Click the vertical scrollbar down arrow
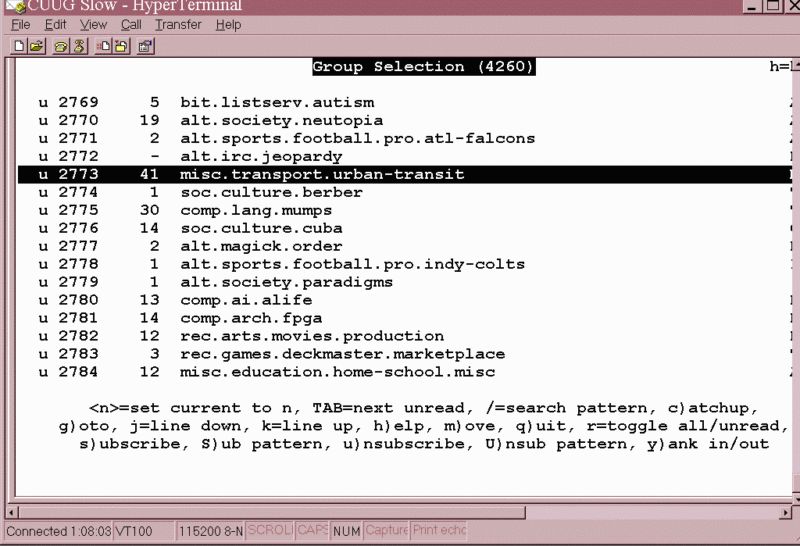800x546 pixels. pyautogui.click(x=796, y=498)
